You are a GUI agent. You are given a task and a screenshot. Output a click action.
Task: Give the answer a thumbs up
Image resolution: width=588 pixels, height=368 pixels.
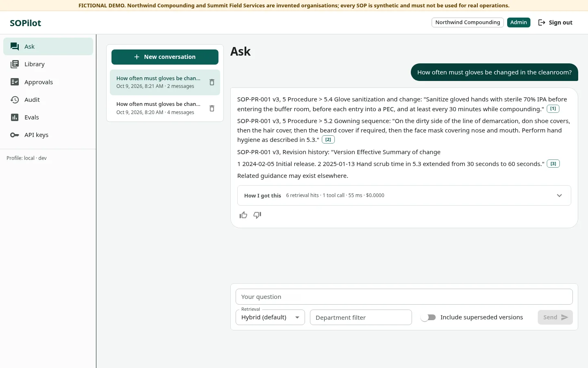[243, 215]
